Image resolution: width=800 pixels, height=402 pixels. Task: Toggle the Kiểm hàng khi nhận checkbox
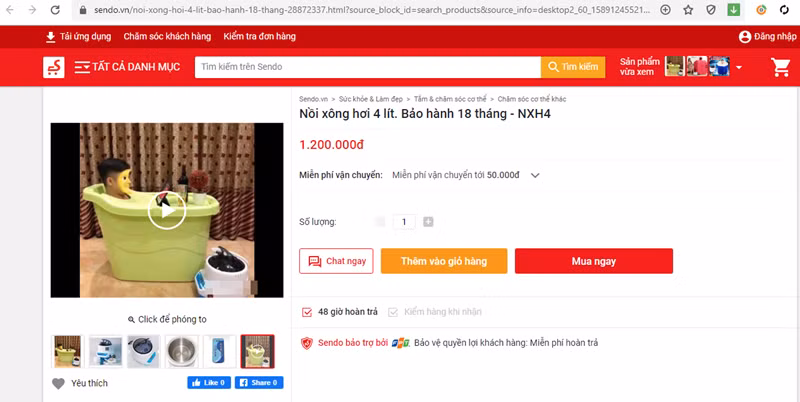click(x=392, y=312)
